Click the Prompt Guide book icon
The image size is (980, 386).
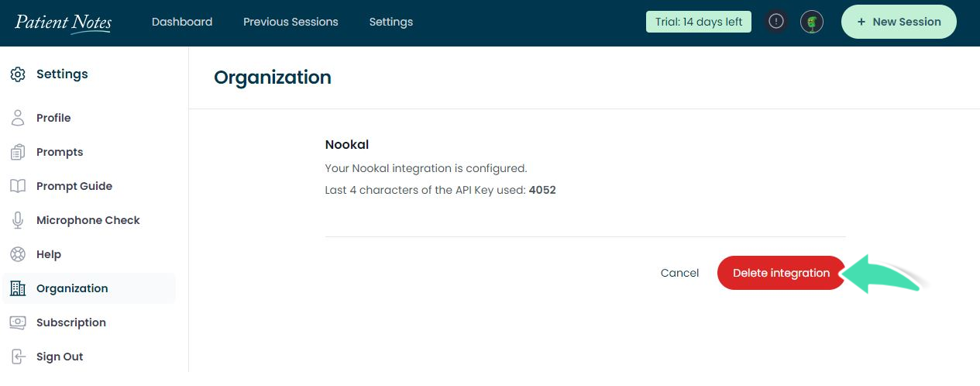[x=17, y=186]
